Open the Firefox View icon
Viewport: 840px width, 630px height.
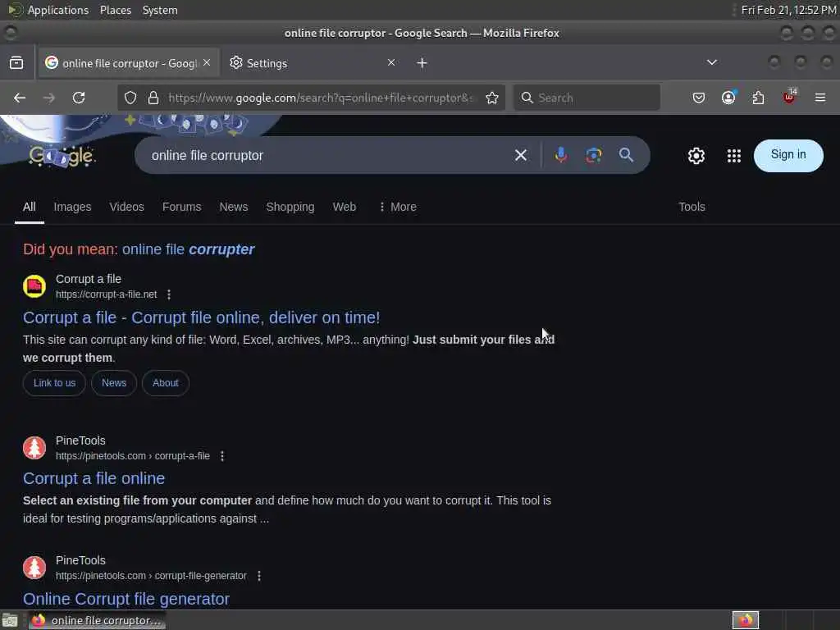coord(16,62)
